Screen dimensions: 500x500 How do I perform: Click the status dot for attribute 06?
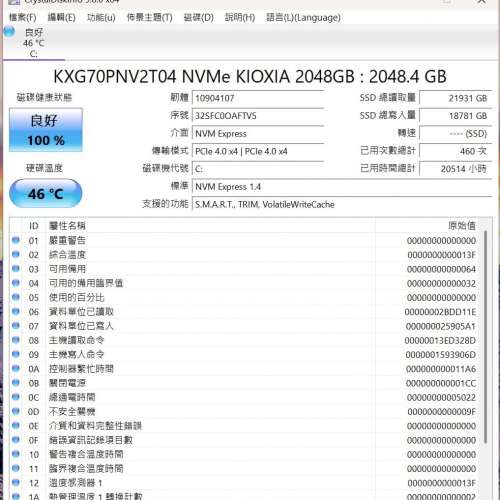pos(16,312)
